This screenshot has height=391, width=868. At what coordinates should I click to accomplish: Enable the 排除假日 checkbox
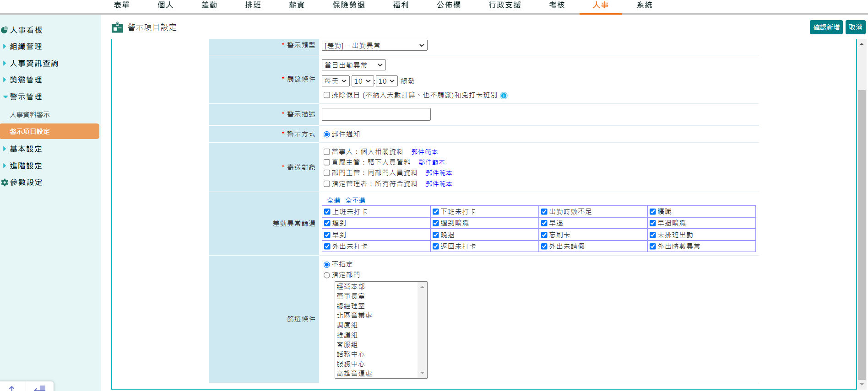[x=327, y=95]
